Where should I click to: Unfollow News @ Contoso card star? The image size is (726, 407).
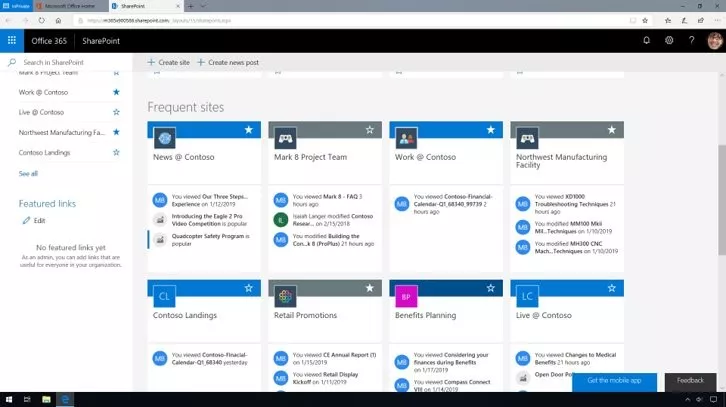point(249,130)
